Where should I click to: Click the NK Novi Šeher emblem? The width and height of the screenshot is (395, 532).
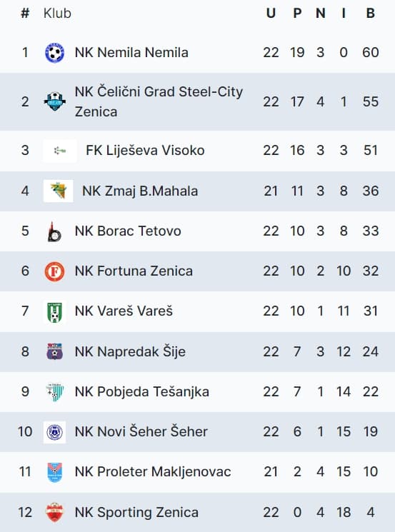54,432
